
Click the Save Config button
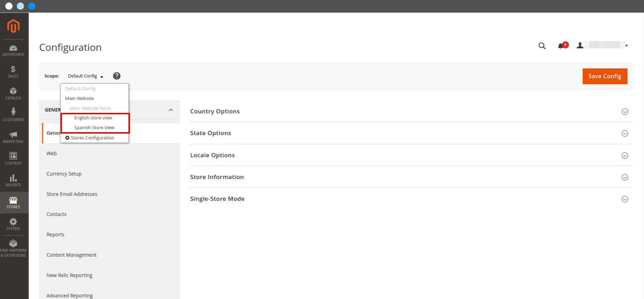pyautogui.click(x=605, y=76)
